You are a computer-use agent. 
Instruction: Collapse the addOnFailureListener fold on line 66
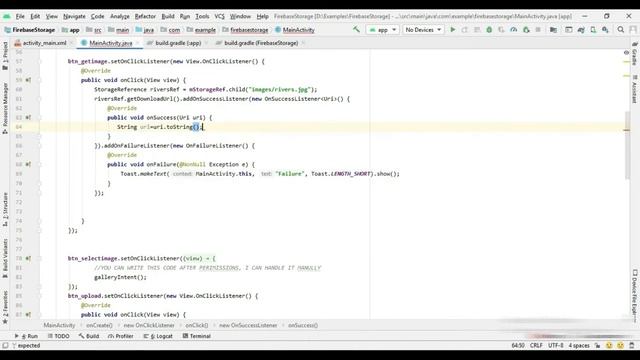click(40, 146)
